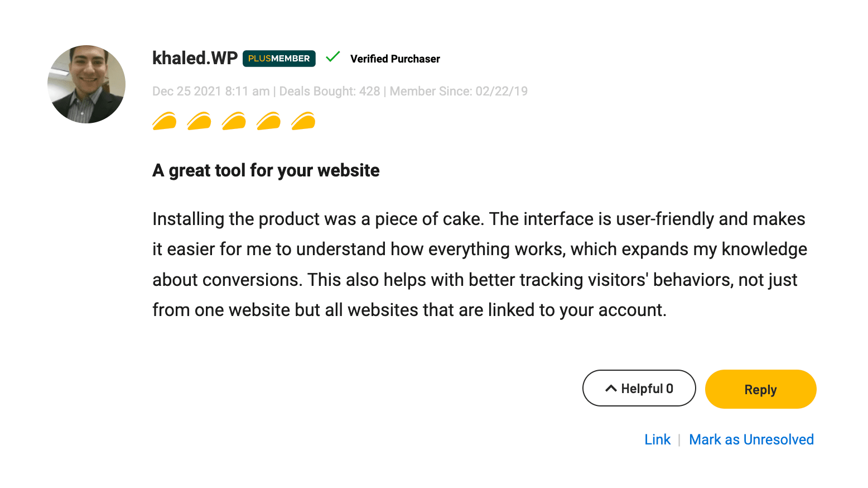
Task: Click the first taco rating icon
Action: pos(165,121)
